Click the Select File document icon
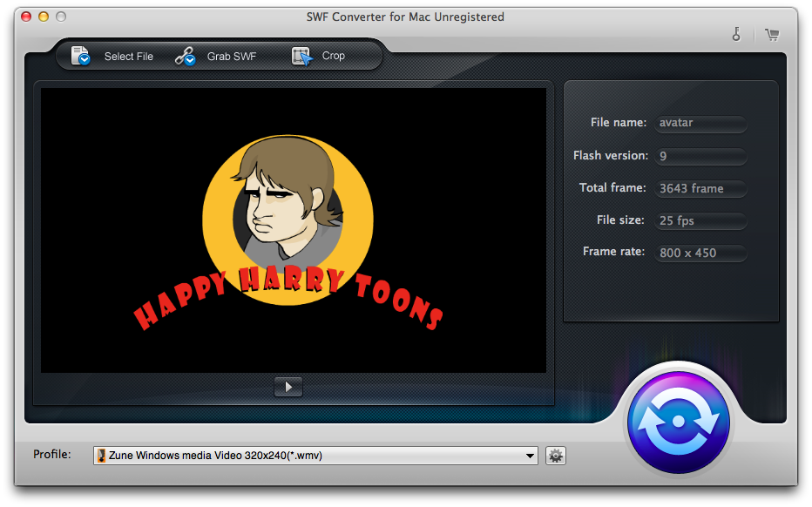 pyautogui.click(x=80, y=56)
